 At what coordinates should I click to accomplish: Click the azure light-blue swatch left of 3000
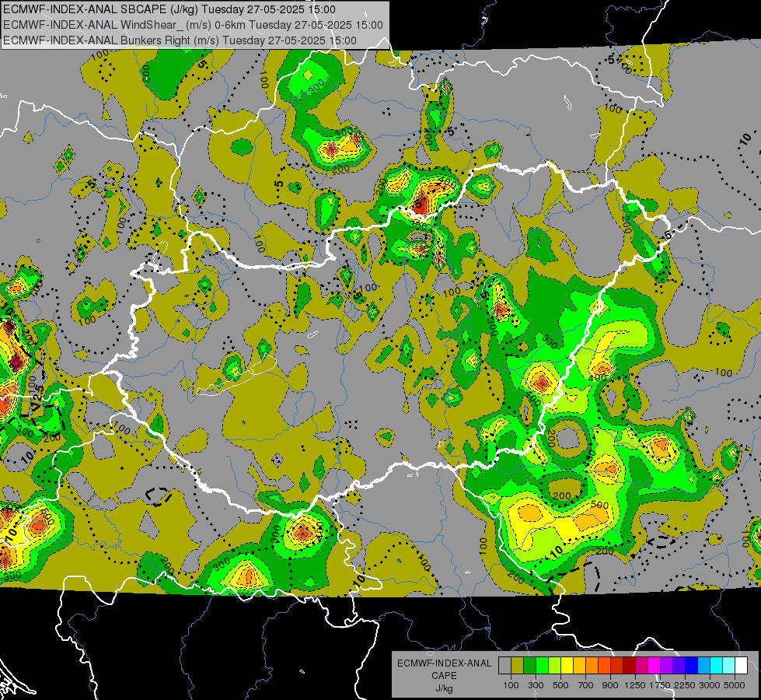tap(704, 666)
